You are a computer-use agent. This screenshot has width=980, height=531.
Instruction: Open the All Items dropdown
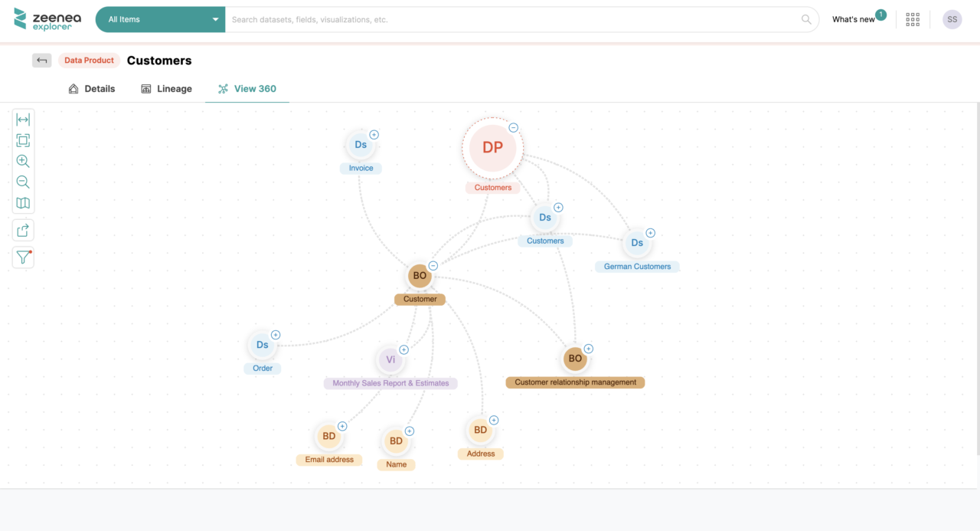pyautogui.click(x=159, y=19)
